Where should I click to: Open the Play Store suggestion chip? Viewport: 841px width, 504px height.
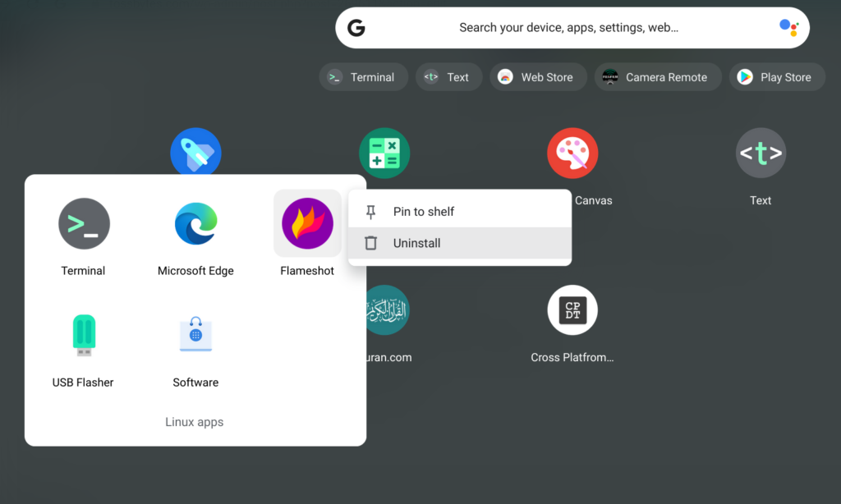tap(777, 76)
